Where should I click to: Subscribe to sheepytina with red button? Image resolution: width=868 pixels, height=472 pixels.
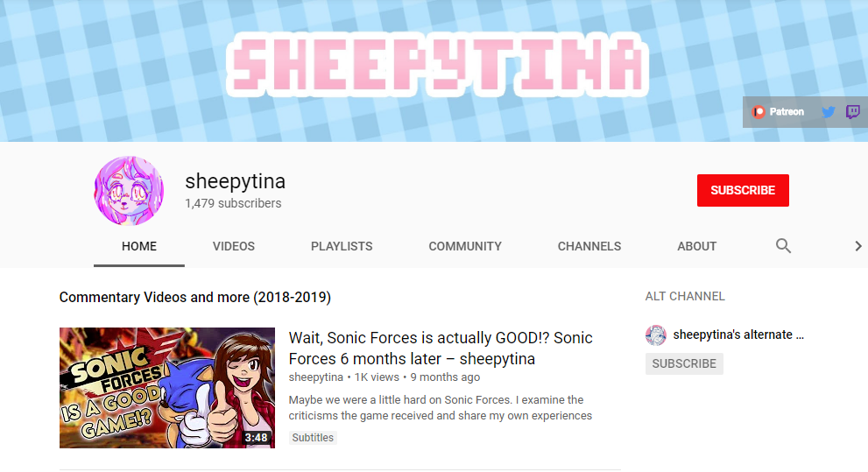743,190
